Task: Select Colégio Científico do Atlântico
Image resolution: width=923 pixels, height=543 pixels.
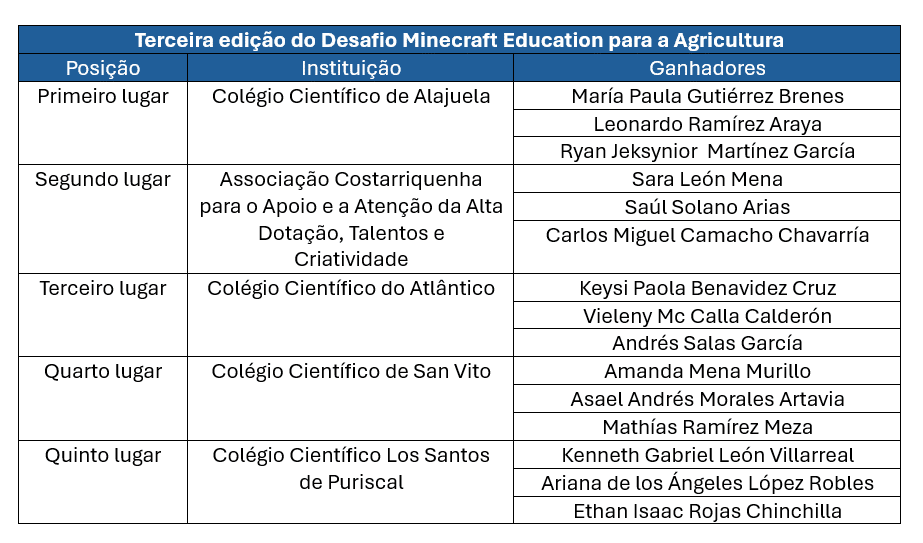Action: click(x=351, y=315)
